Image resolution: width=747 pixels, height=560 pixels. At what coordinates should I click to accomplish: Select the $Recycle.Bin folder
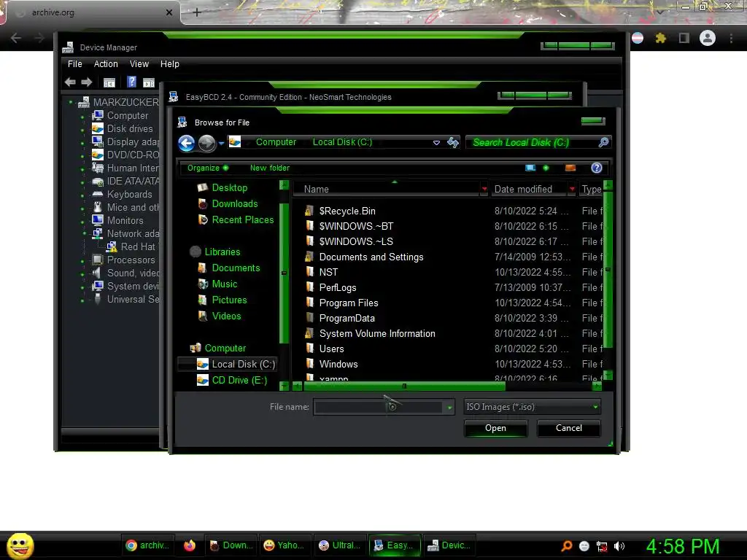[x=347, y=211]
